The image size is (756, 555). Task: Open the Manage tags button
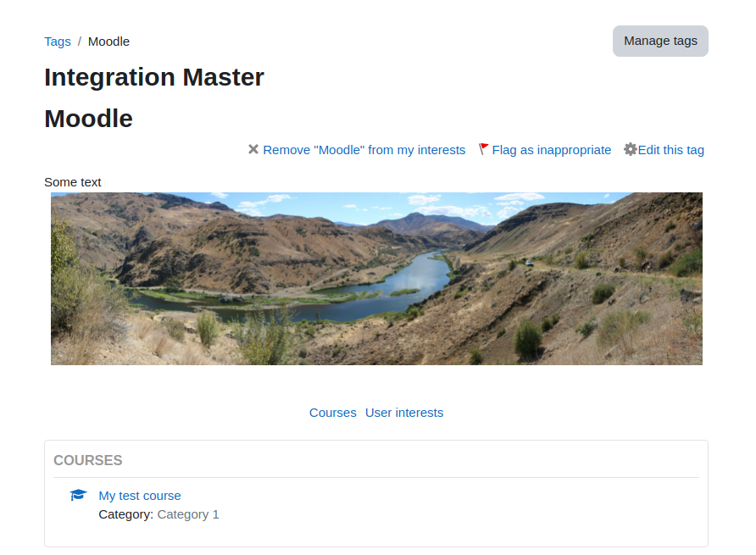click(x=660, y=41)
